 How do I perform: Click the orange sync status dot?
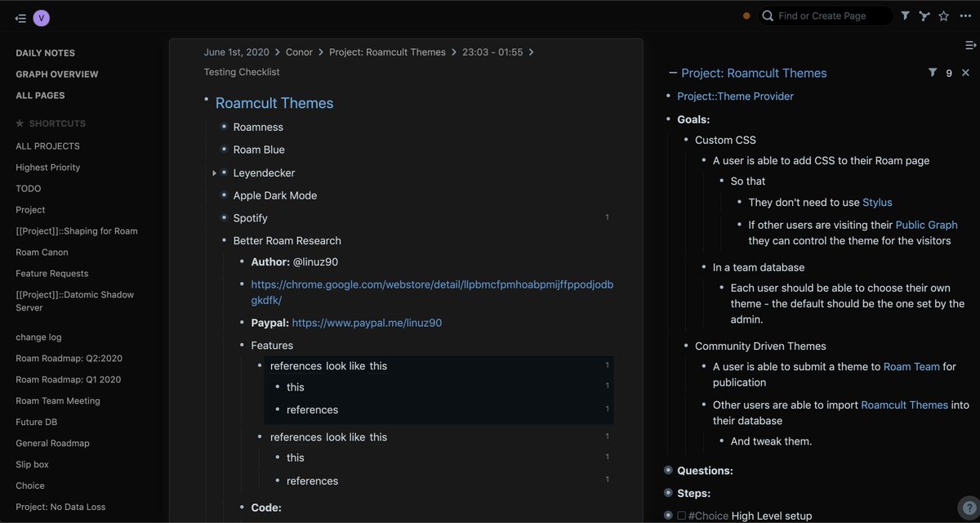pos(746,16)
